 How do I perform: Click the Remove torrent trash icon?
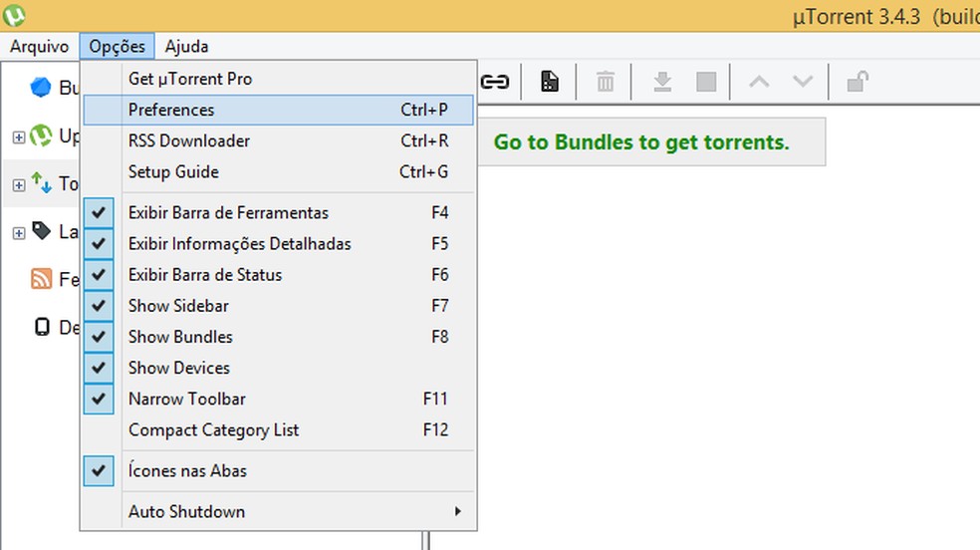coord(605,82)
